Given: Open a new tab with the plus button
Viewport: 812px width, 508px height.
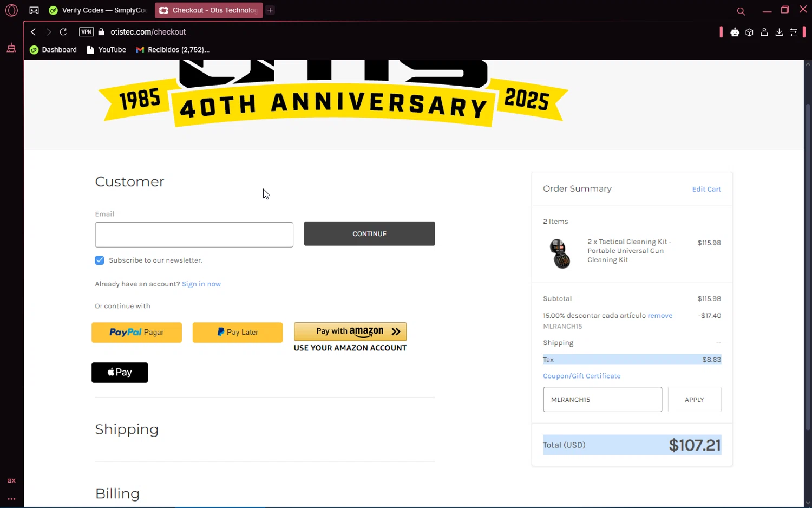Looking at the screenshot, I should (270, 10).
